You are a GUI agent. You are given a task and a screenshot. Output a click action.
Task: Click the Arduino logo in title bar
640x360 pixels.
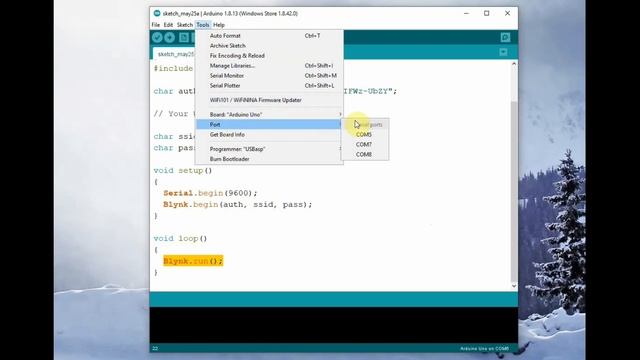pyautogui.click(x=157, y=13)
